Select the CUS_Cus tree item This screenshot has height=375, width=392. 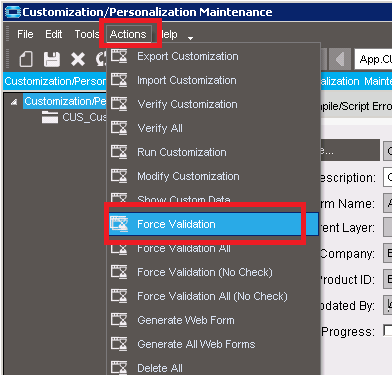(84, 117)
